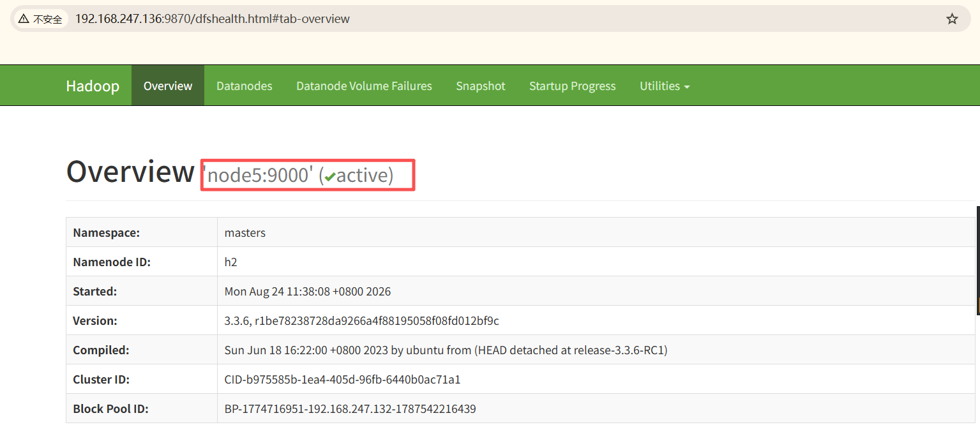Select the BP-1774716951 block pool value
This screenshot has width=980, height=434.
(351, 408)
